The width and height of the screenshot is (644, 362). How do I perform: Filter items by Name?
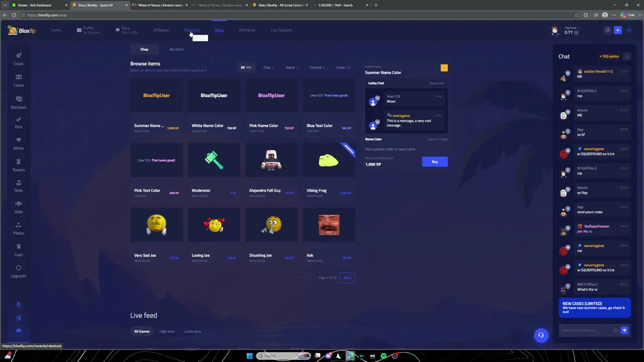292,67
